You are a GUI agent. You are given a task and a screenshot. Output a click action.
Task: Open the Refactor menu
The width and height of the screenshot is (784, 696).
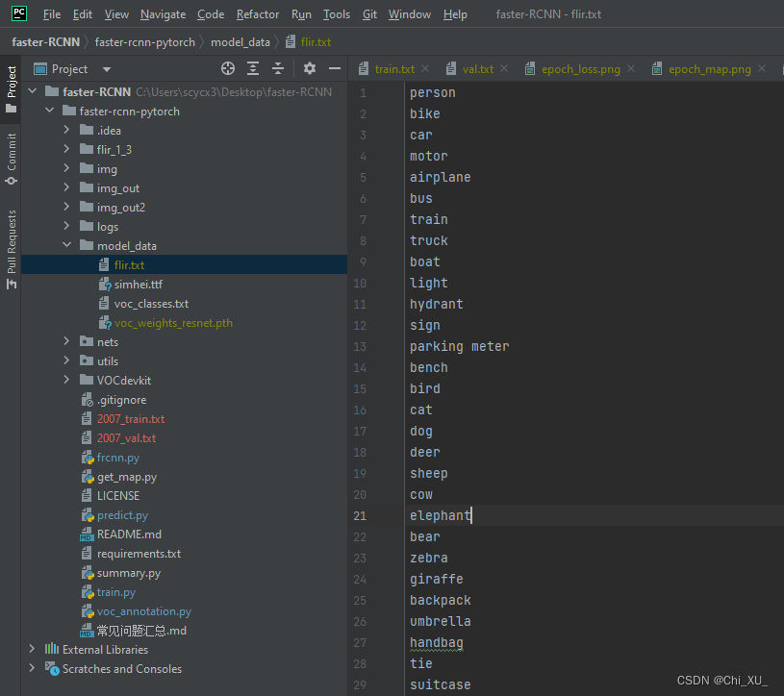258,14
